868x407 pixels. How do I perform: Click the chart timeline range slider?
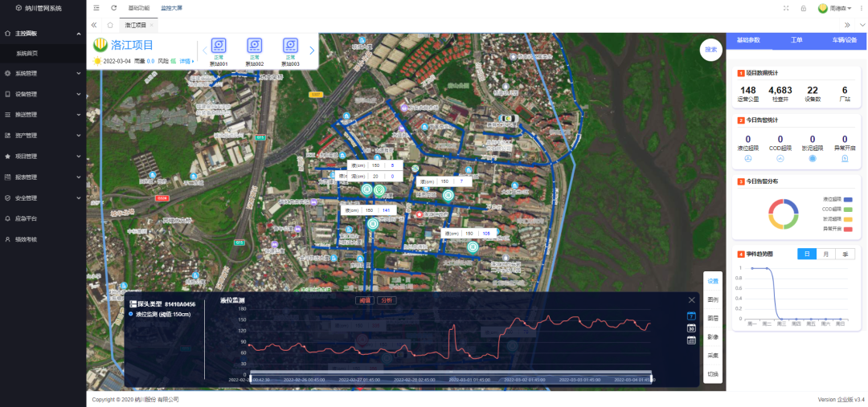click(x=452, y=373)
